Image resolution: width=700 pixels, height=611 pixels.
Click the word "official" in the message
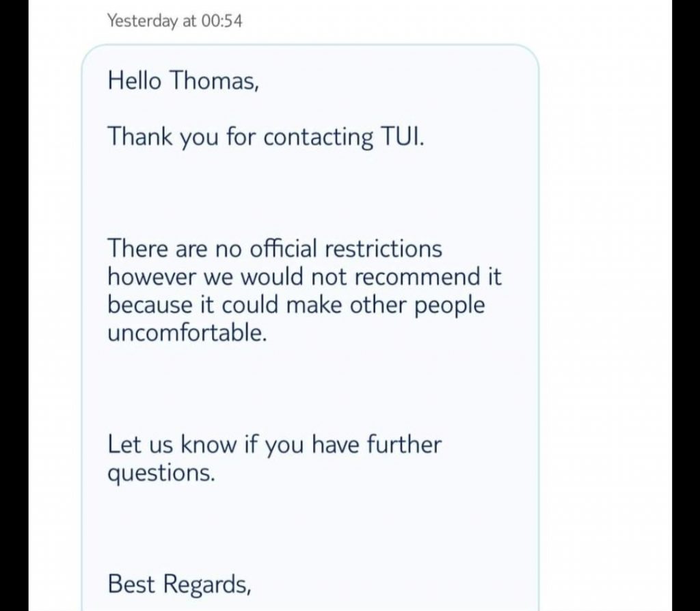[x=283, y=248]
